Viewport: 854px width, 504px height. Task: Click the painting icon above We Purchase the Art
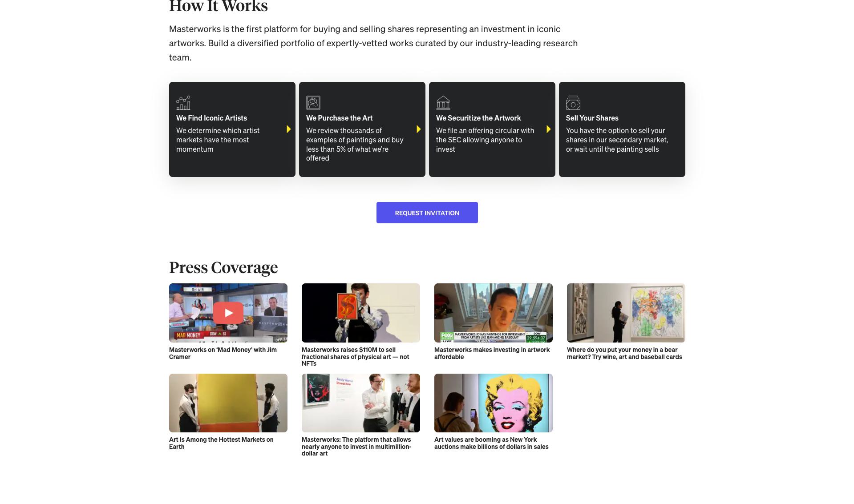click(x=313, y=103)
